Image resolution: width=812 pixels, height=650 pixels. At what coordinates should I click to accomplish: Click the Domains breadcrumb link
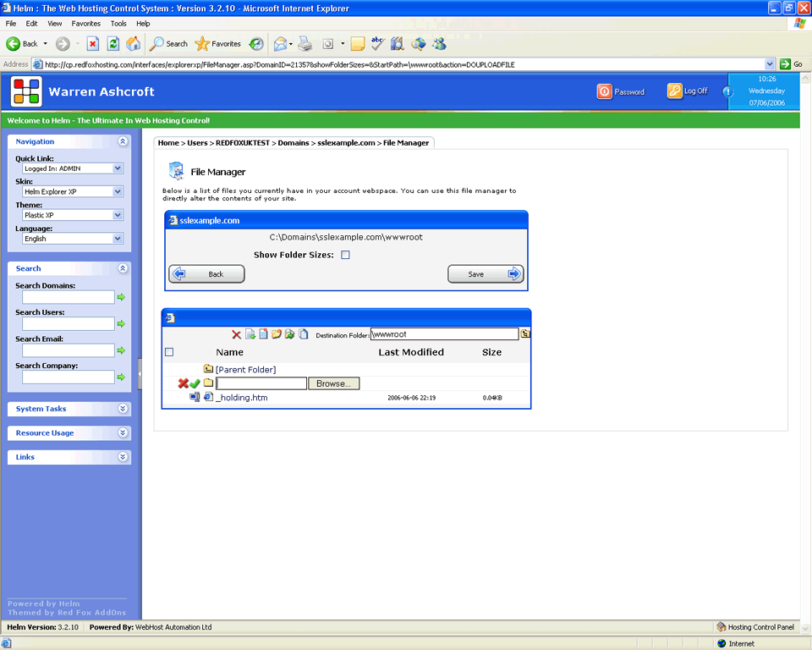(294, 143)
